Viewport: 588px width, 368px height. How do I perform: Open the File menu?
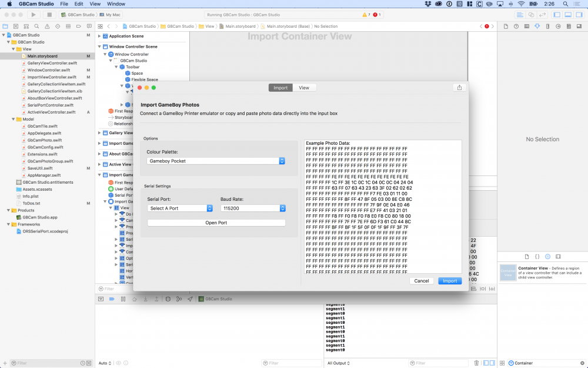tap(64, 4)
